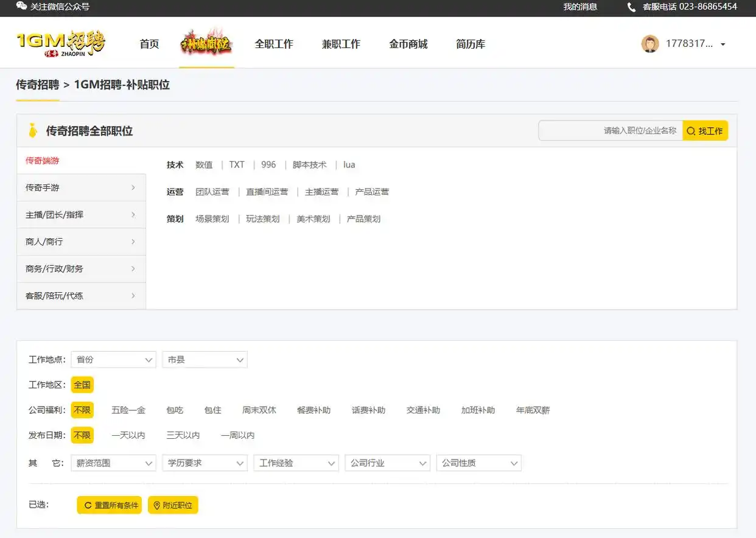Enable the 五险一金 benefit filter
Screen dimensions: 756x538
(128, 410)
